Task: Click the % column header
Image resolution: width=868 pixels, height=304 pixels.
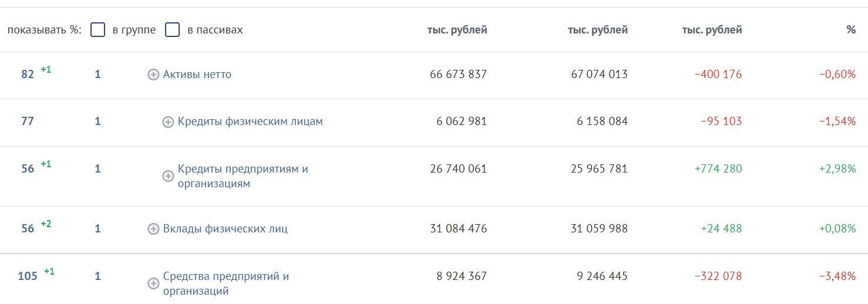Action: tap(851, 30)
